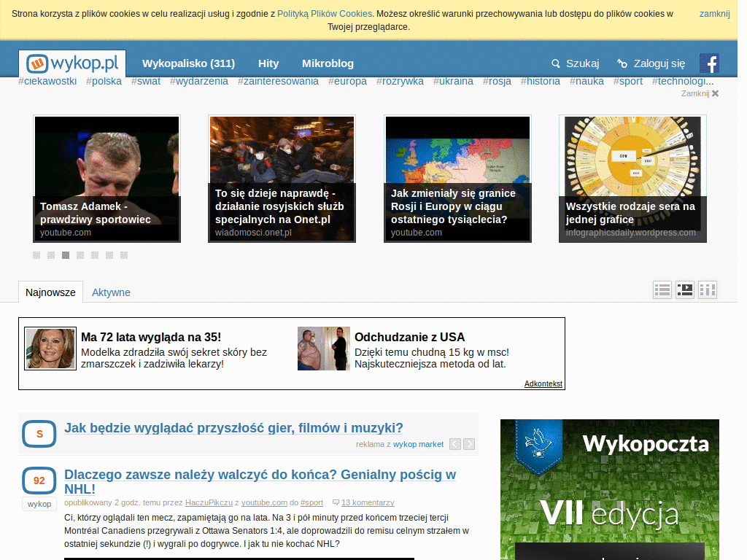Open #zainteresowania tag
This screenshot has width=747, height=560.
[278, 82]
